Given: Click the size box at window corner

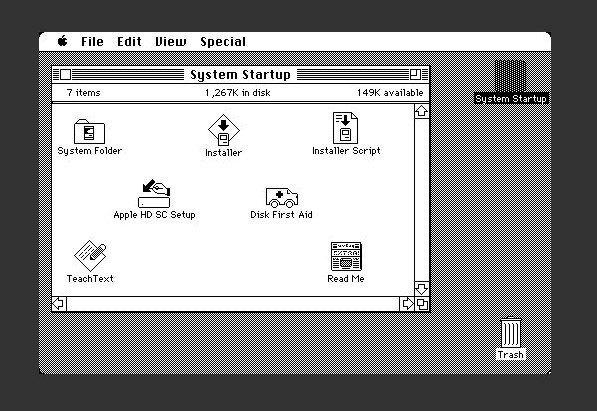Looking at the screenshot, I should [422, 304].
